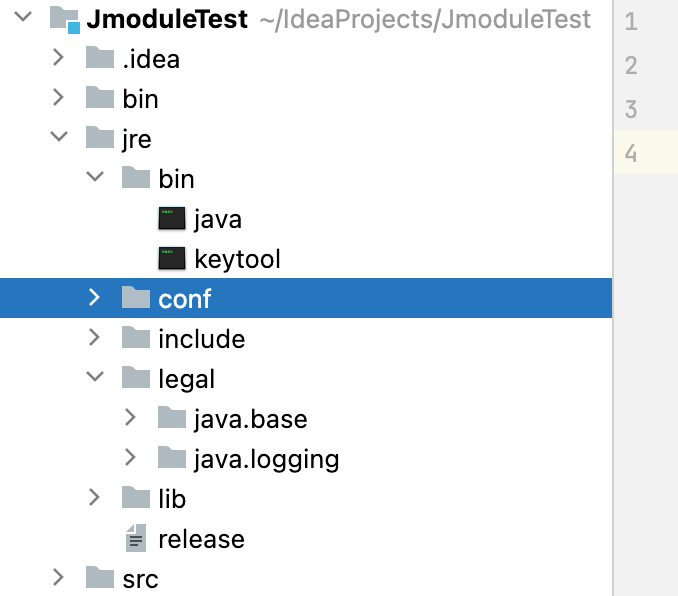Select the java.logging tree item
Screen dimensions: 678x596
(x=266, y=459)
